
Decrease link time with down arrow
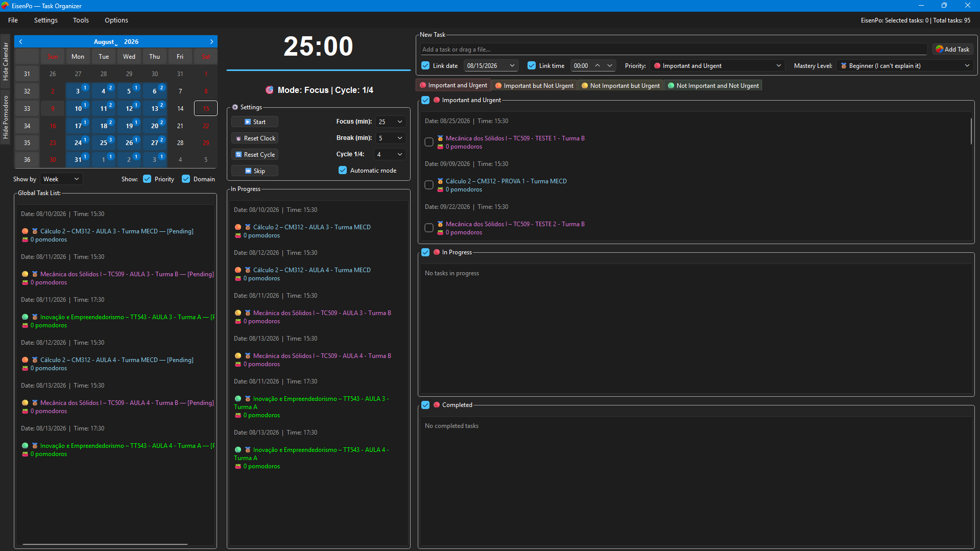[609, 65]
